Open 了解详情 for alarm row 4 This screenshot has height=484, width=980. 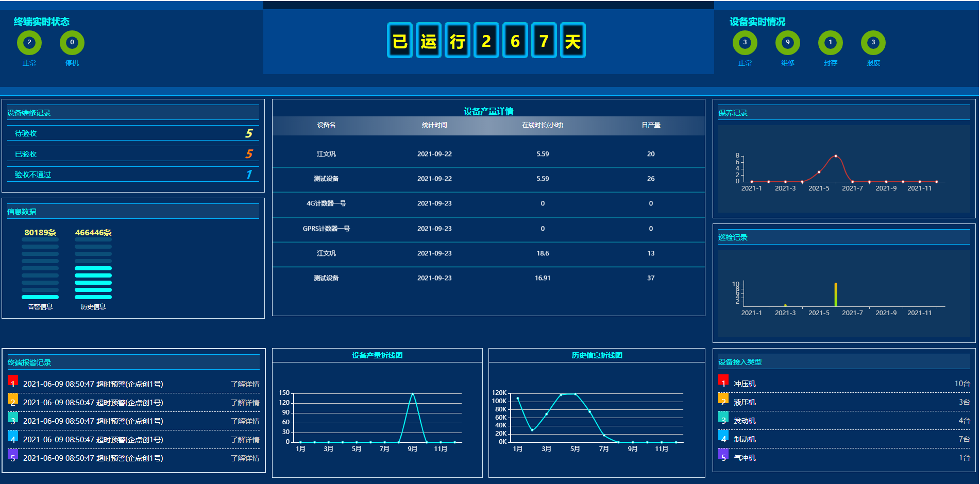coord(245,440)
